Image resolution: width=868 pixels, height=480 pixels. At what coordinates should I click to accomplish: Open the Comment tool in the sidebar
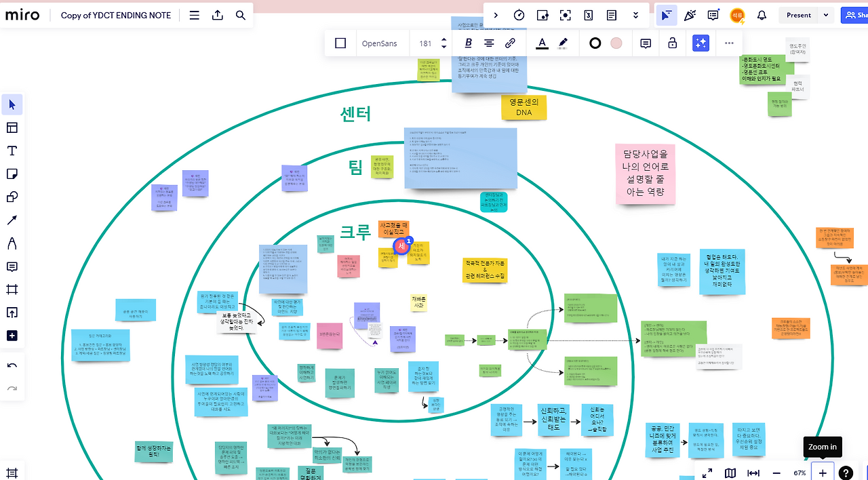pos(12,266)
